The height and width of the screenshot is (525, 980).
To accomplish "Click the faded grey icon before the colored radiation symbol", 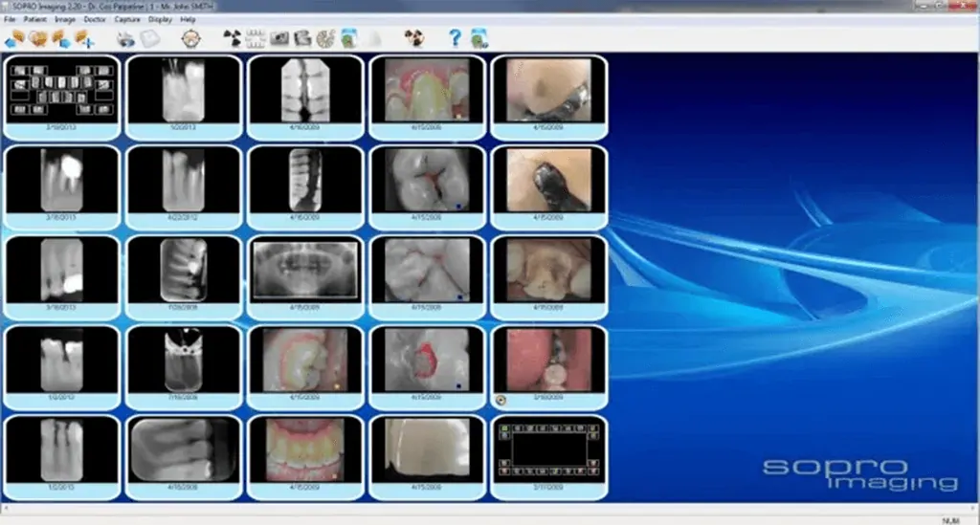I will point(374,39).
